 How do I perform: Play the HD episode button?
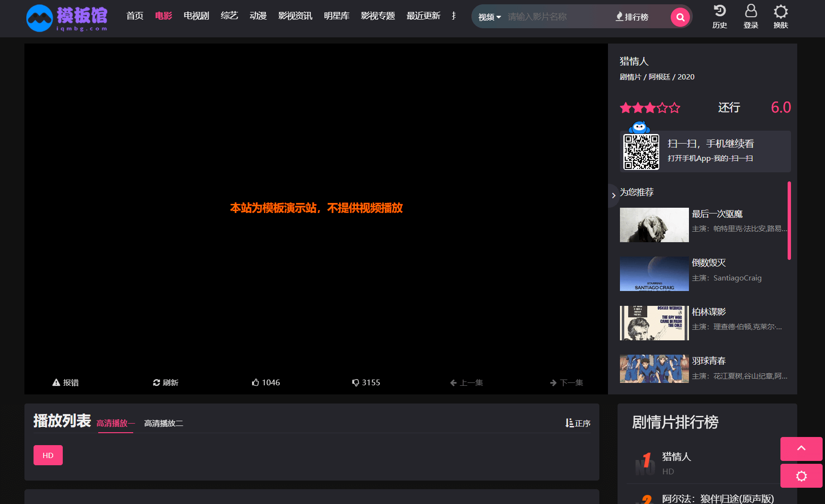pos(48,455)
